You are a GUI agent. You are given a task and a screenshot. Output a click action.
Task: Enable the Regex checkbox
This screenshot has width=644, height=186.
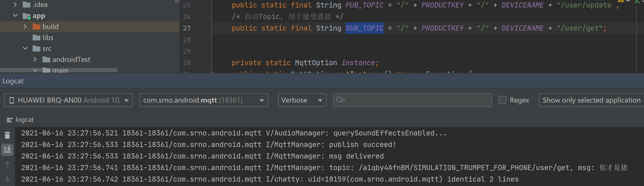coord(502,100)
